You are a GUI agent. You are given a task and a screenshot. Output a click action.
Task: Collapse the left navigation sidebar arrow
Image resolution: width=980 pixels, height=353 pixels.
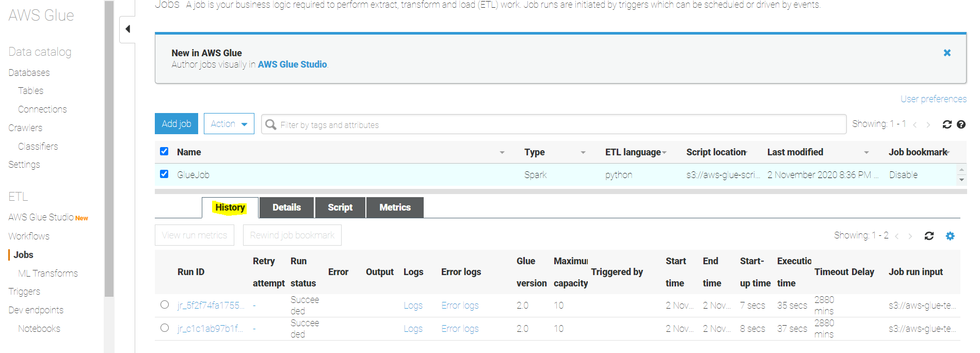(127, 29)
